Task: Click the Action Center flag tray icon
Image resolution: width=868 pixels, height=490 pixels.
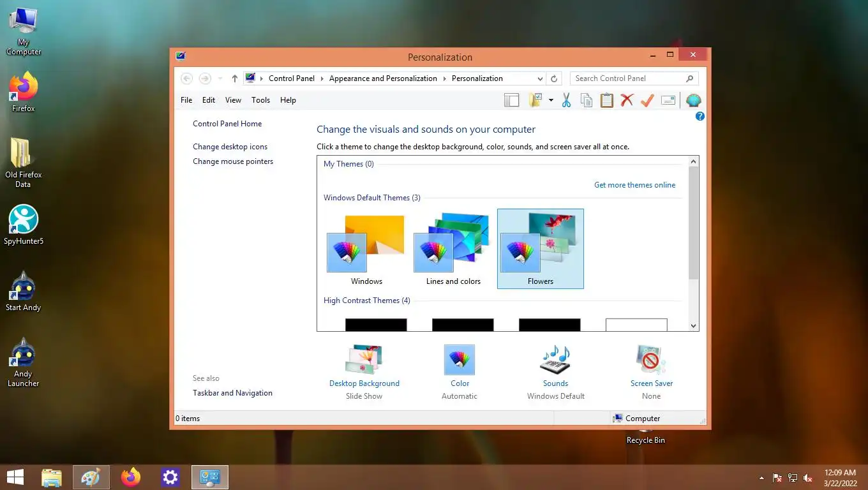Action: tap(777, 478)
